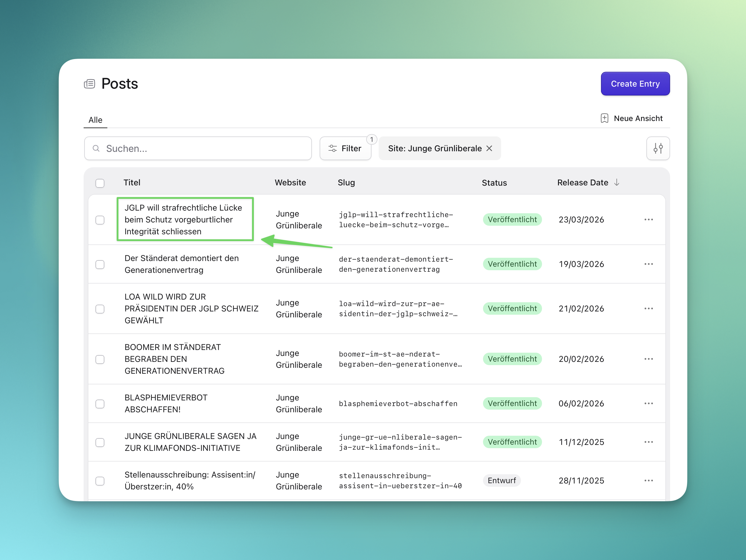Click the slug stellenausschreibung-assisent-in-ueberstzer-in-40
Screen dimensions: 746x560
[x=400, y=481]
